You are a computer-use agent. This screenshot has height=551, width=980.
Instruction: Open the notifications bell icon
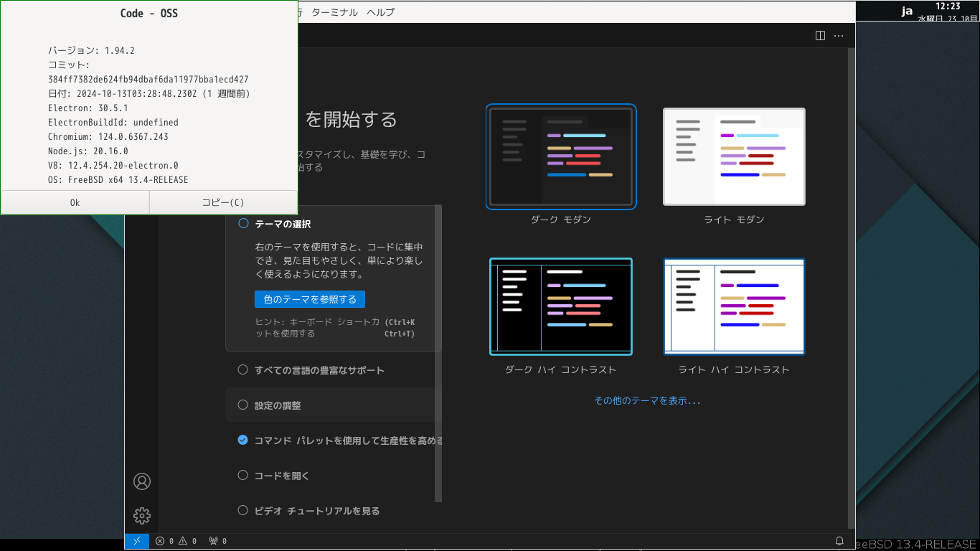click(x=839, y=541)
